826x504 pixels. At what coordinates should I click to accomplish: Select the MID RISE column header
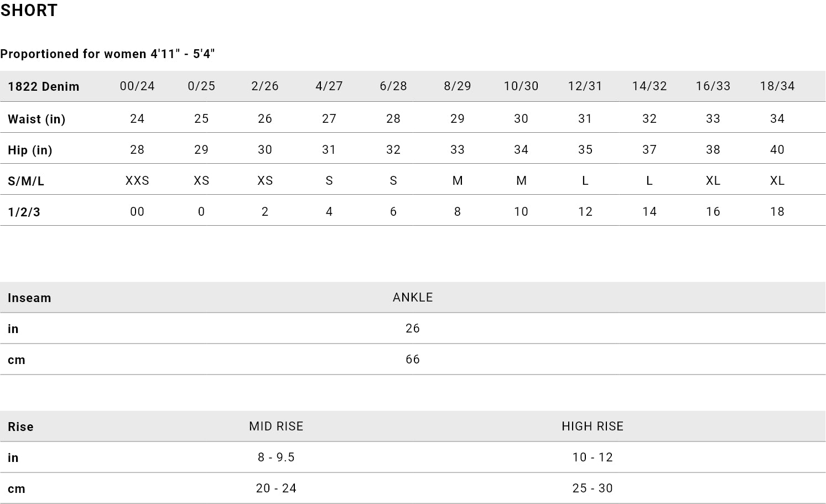coord(276,427)
